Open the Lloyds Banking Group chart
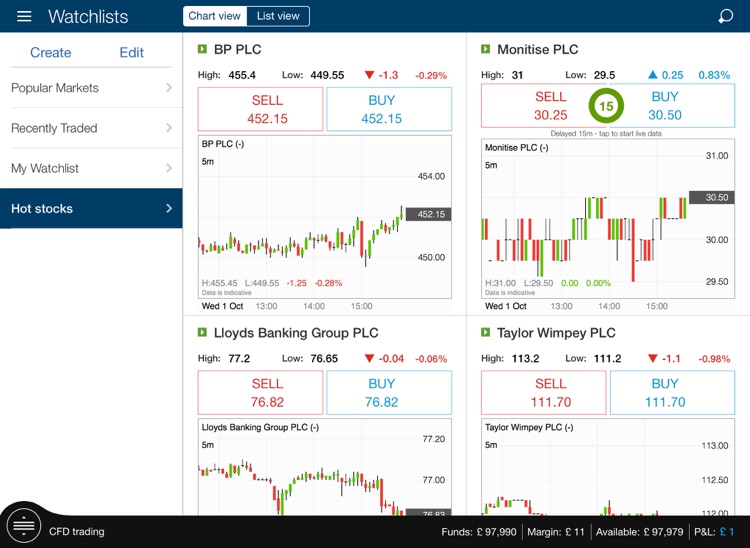Viewport: 750px width, 548px height. click(x=325, y=467)
